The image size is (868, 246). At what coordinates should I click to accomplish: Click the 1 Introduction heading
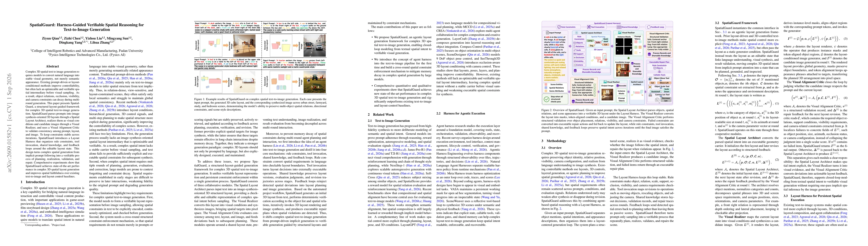click(x=33, y=182)
